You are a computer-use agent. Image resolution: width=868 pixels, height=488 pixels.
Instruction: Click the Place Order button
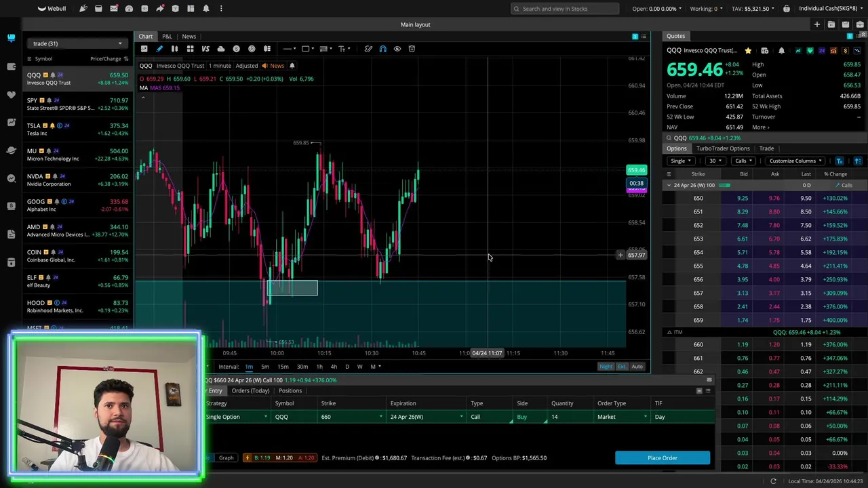click(x=663, y=458)
